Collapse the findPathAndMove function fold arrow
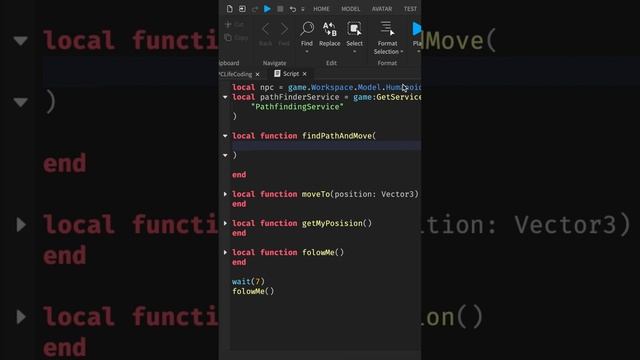Viewport: 640px width, 360px height. [x=225, y=136]
